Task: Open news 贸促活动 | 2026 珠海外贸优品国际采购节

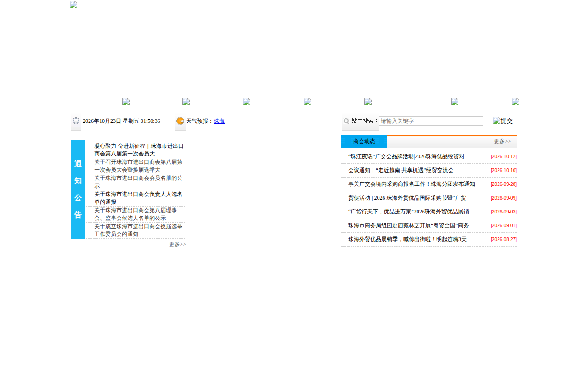Action: tap(407, 198)
